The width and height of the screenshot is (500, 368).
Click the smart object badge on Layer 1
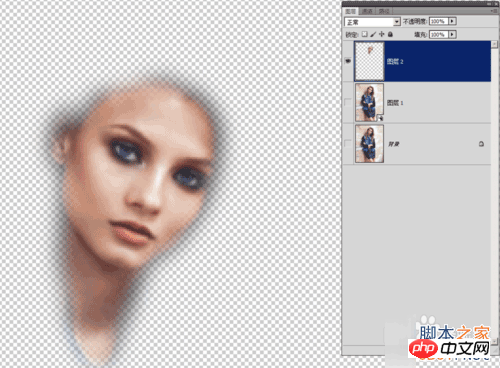pos(380,118)
